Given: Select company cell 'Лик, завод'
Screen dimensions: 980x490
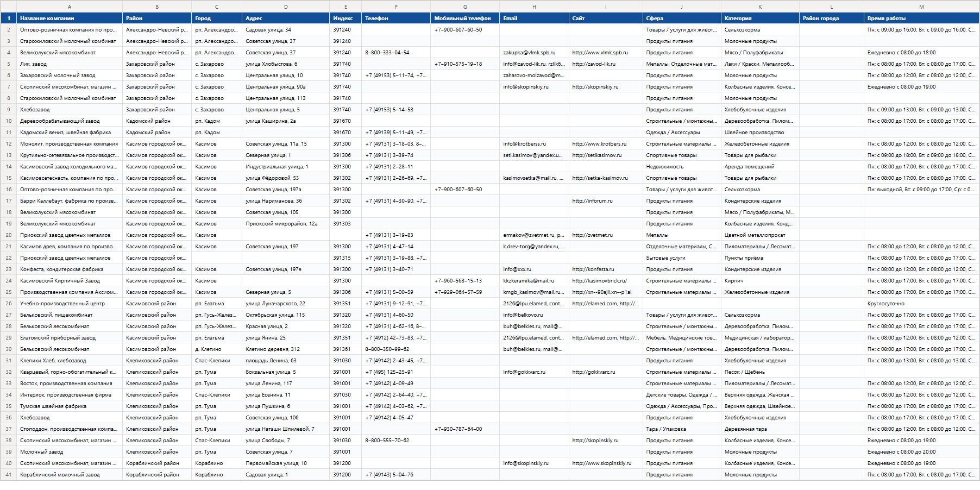Looking at the screenshot, I should point(70,64).
